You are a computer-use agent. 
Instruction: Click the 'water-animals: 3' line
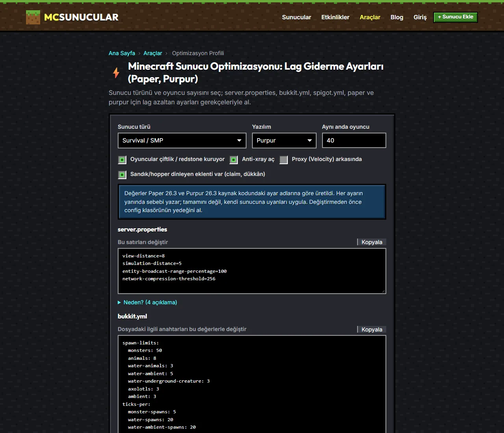tap(150, 366)
